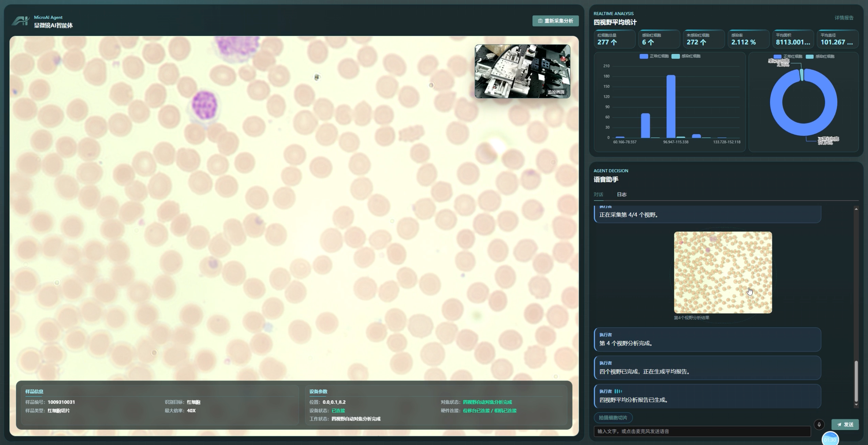Click the chat scrollbar thumb
868x445 pixels.
pos(856,381)
